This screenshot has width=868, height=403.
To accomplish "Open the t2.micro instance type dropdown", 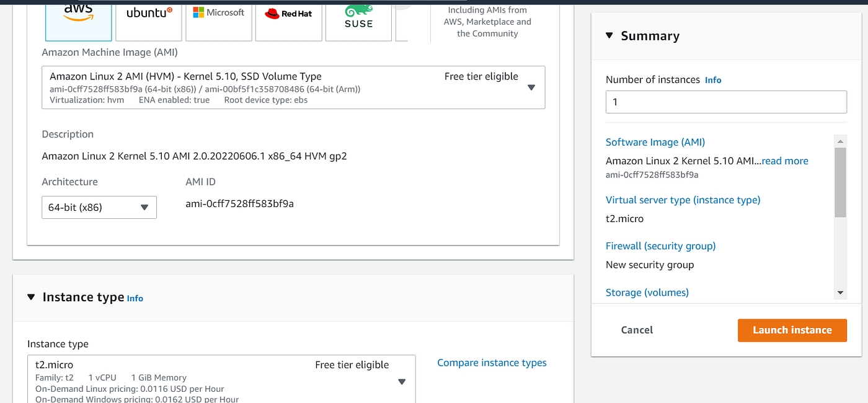I will tap(402, 381).
